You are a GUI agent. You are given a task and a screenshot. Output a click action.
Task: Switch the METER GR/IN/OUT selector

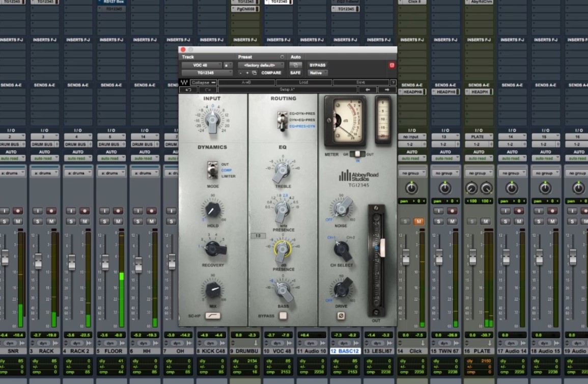[x=357, y=154]
